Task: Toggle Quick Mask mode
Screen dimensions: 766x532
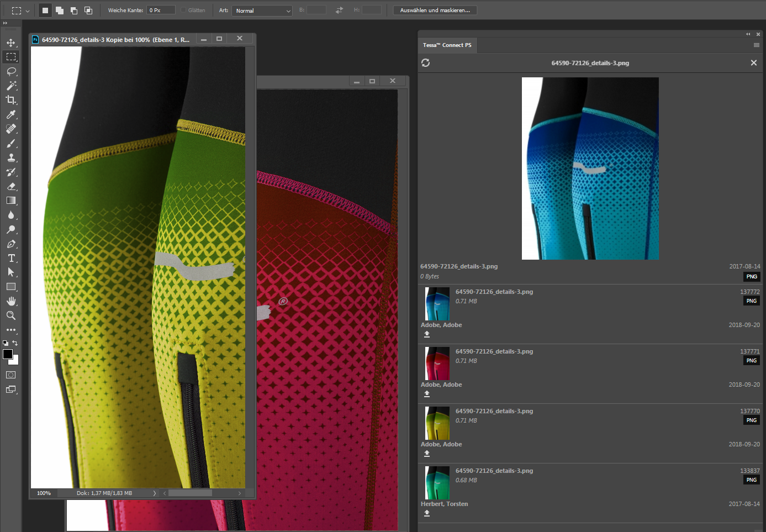Action: (x=11, y=375)
